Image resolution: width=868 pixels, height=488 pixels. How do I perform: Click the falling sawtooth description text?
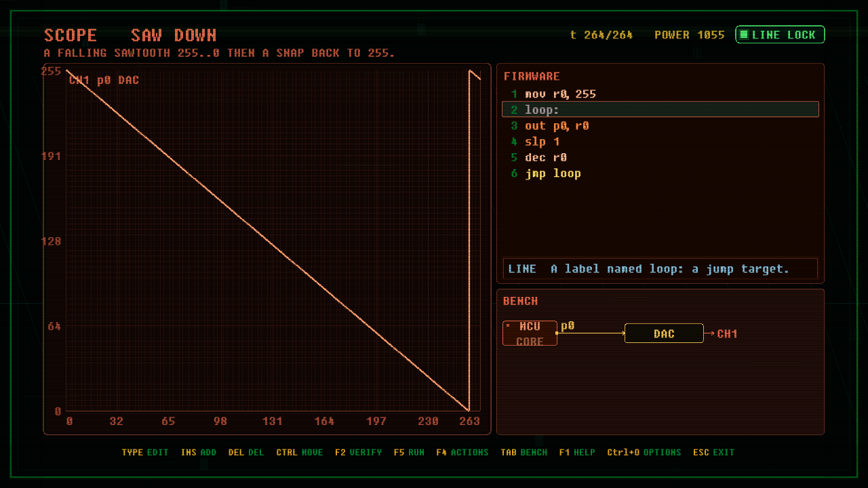[219, 53]
